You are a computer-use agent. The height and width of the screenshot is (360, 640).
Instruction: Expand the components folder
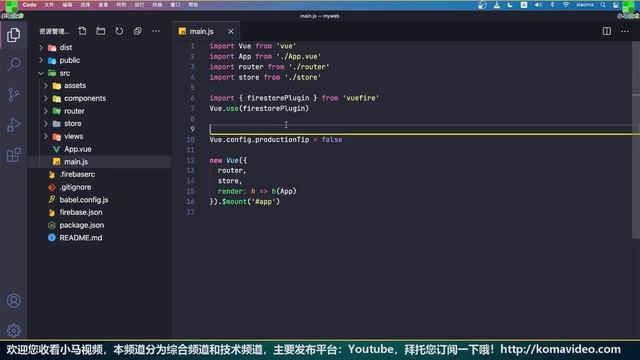46,98
